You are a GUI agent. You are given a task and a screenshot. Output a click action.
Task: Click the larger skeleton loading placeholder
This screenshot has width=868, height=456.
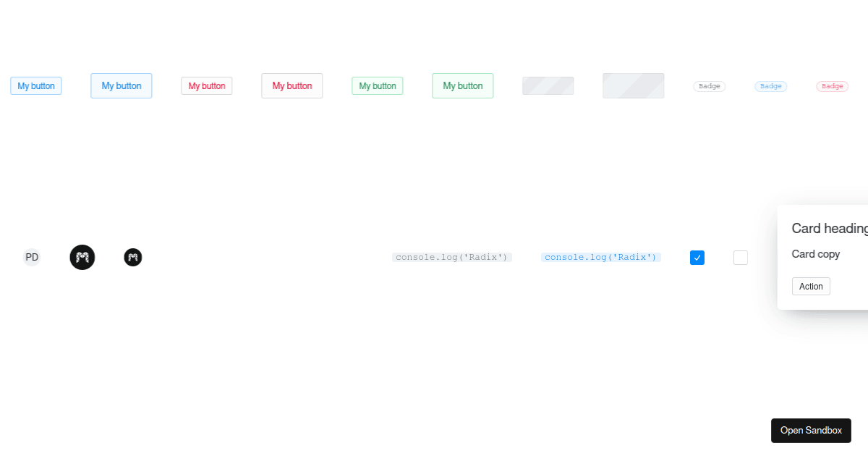click(633, 85)
